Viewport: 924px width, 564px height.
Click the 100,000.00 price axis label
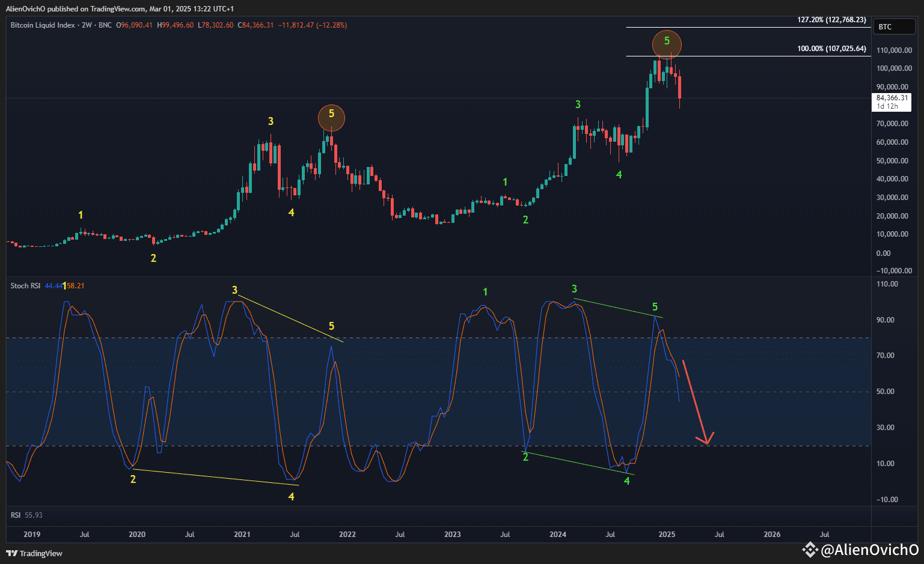coord(894,68)
